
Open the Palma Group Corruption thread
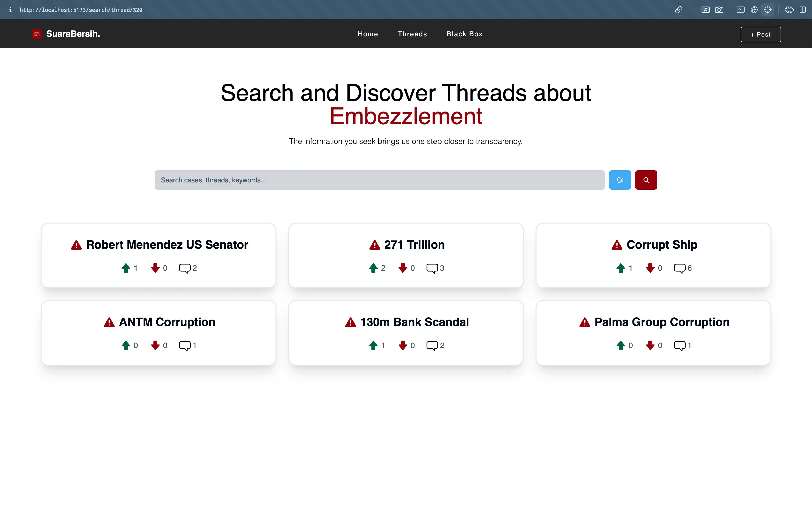(x=662, y=322)
